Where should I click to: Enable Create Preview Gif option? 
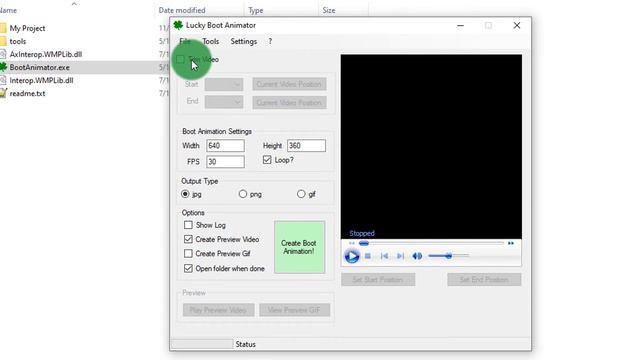(188, 253)
